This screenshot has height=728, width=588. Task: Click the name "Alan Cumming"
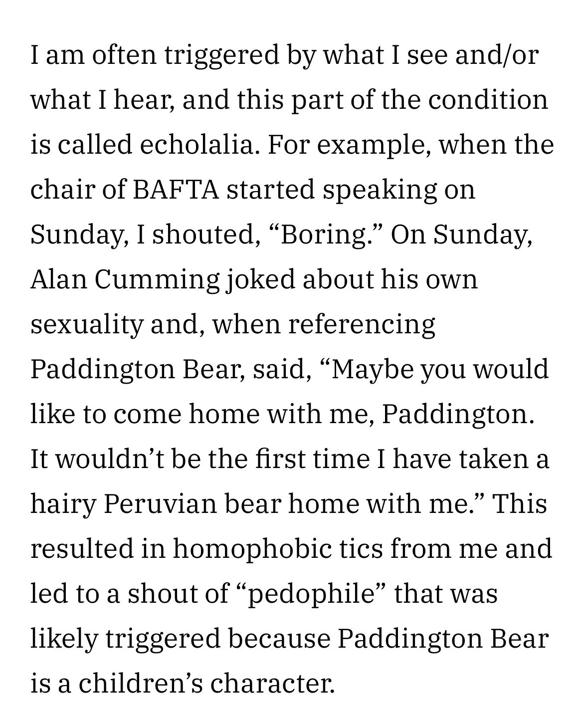tap(125, 279)
